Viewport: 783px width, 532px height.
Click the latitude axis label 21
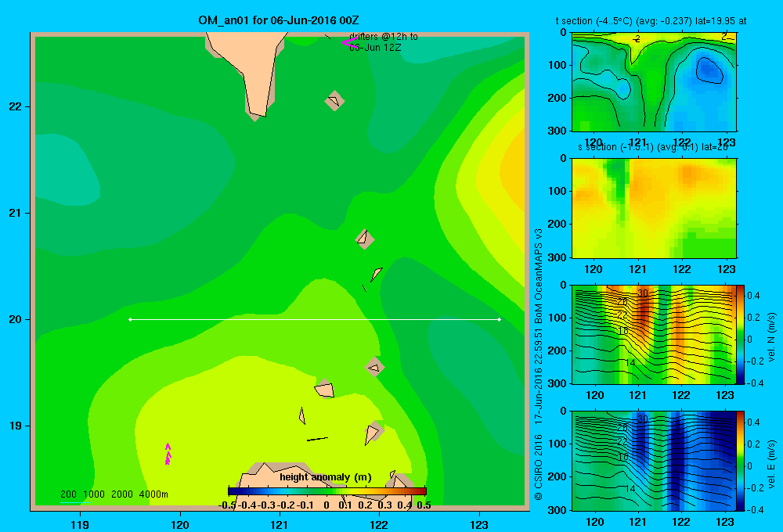click(16, 213)
